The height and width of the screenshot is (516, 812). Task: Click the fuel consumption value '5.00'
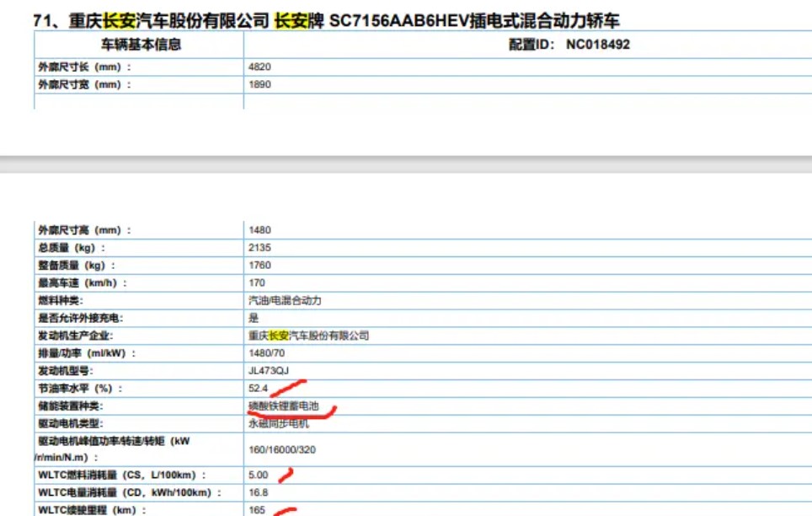point(258,475)
